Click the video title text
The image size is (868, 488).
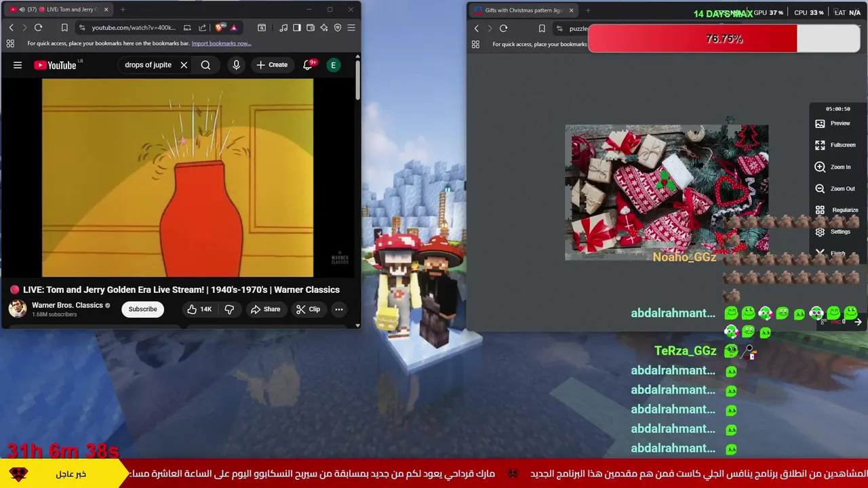click(181, 289)
